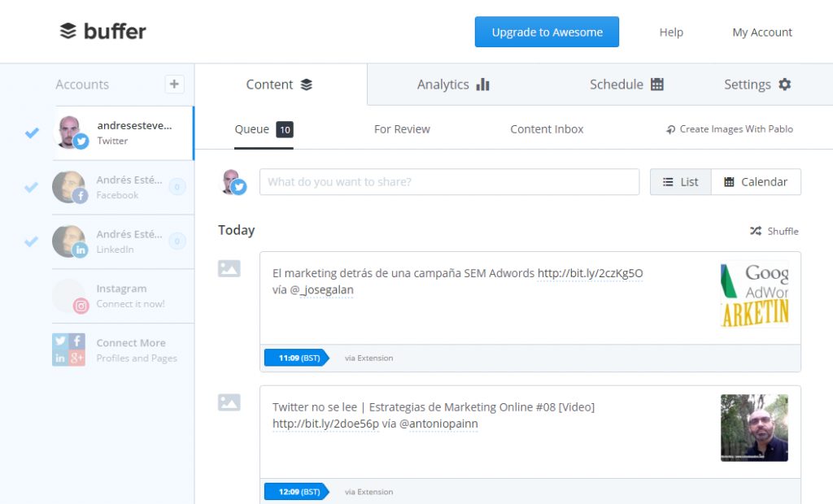Toggle checkmark for Andrés Facebook account

click(32, 187)
